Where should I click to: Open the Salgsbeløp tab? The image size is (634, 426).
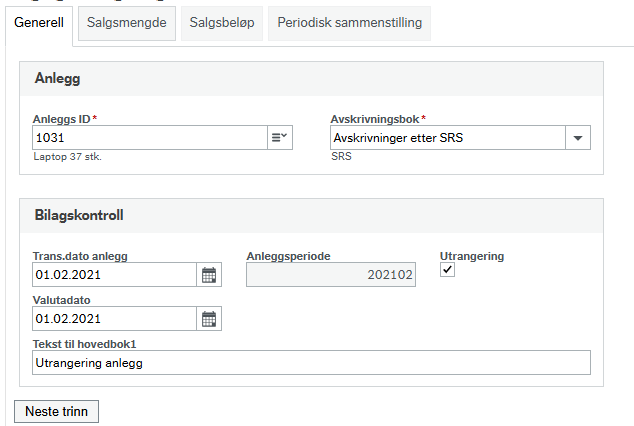tap(222, 23)
